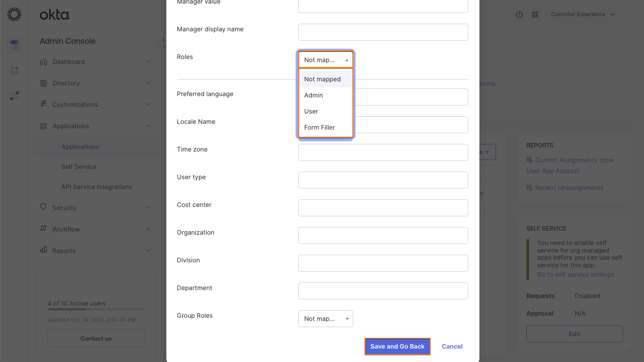This screenshot has height=362, width=644.
Task: Click the Okta logo
Action: click(54, 14)
